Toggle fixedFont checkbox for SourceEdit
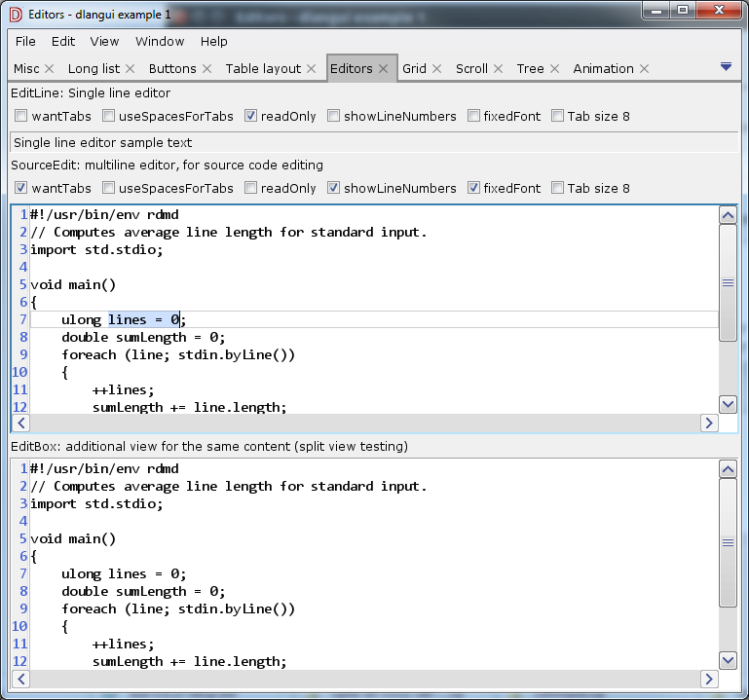 pyautogui.click(x=474, y=188)
